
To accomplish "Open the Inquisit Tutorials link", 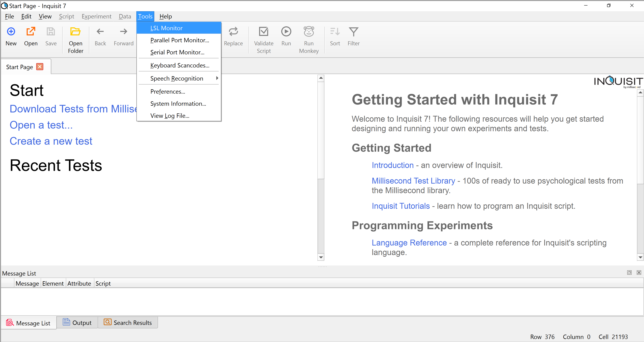I will [x=400, y=206].
